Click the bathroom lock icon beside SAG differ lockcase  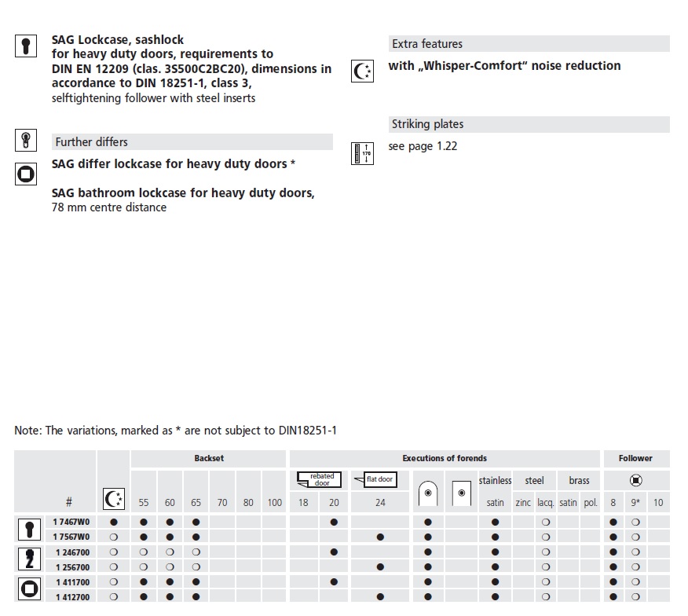26,174
